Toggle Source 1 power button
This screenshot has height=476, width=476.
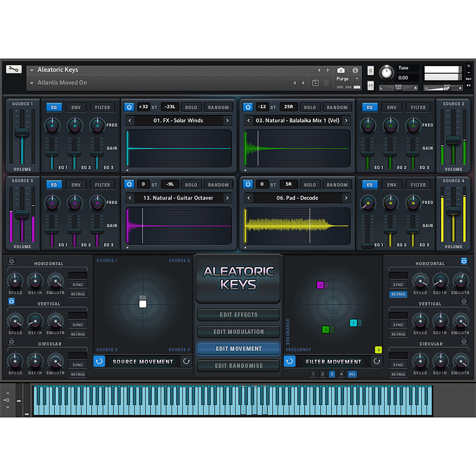click(x=129, y=107)
